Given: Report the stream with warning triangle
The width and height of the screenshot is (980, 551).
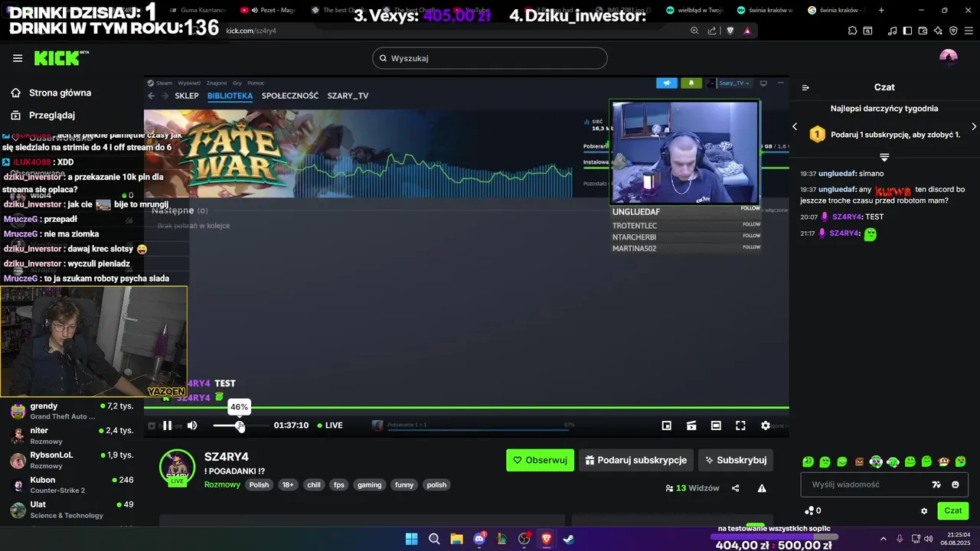Looking at the screenshot, I should 762,488.
